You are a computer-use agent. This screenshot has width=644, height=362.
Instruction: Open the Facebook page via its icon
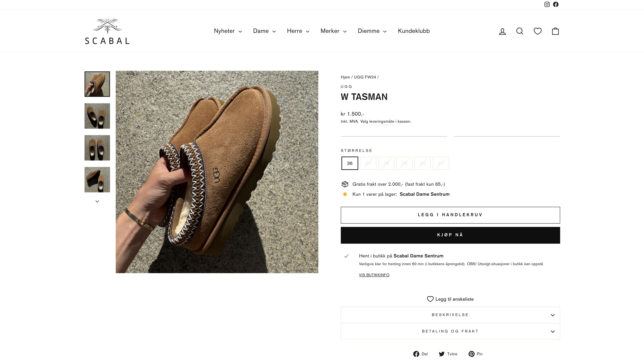coord(556,4)
